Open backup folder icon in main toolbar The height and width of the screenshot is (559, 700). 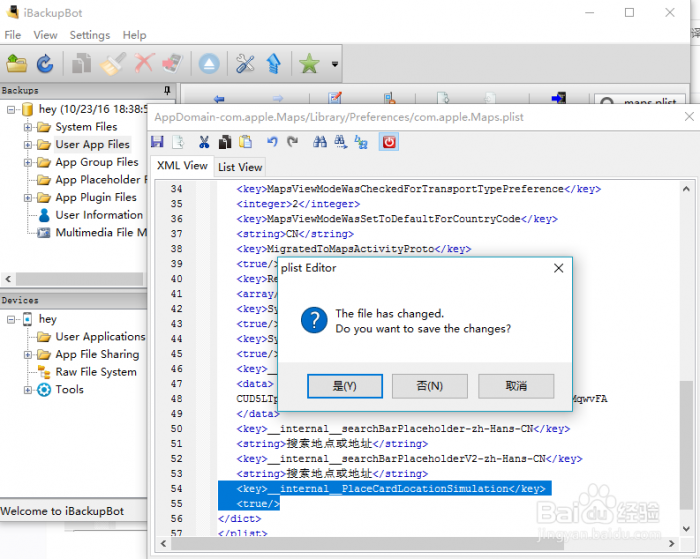click(17, 64)
